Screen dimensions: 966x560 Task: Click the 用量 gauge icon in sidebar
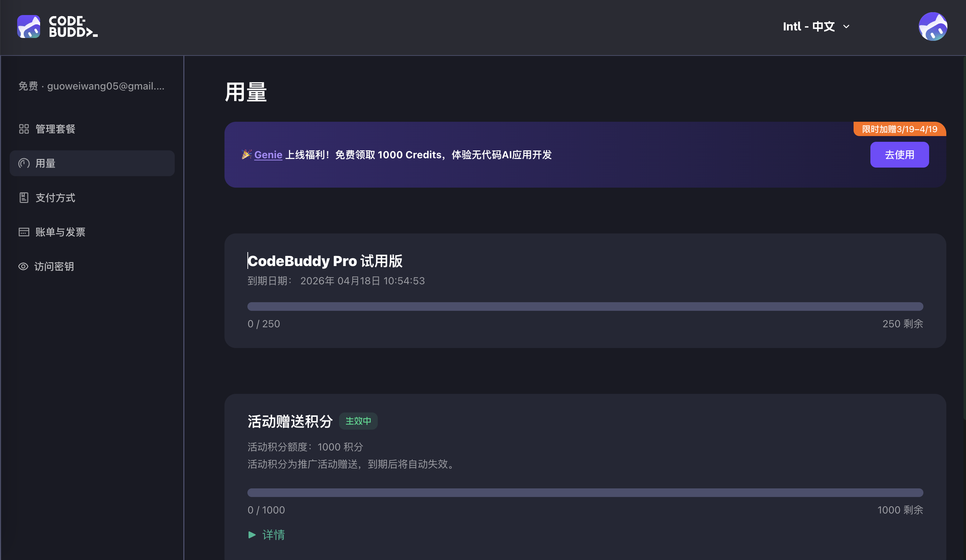tap(23, 163)
